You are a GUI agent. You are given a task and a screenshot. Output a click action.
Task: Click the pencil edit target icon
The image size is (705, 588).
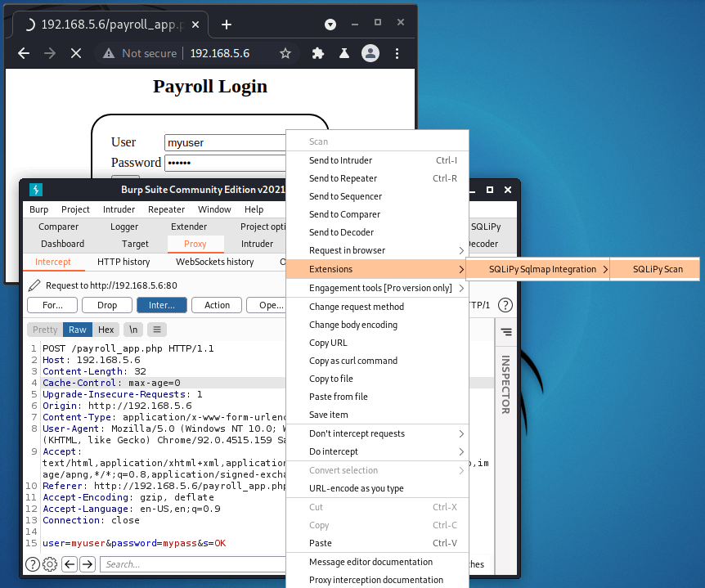[x=34, y=285]
